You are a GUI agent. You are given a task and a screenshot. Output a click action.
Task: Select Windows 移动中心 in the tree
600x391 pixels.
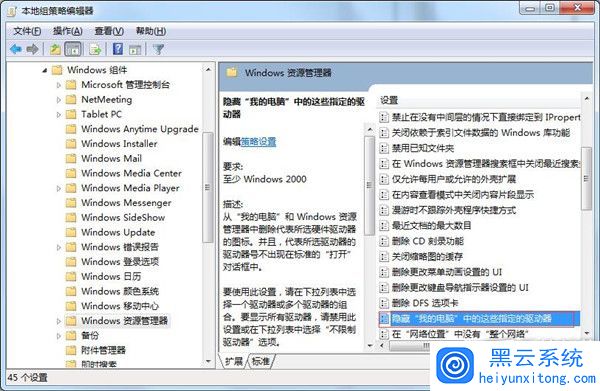coord(120,306)
